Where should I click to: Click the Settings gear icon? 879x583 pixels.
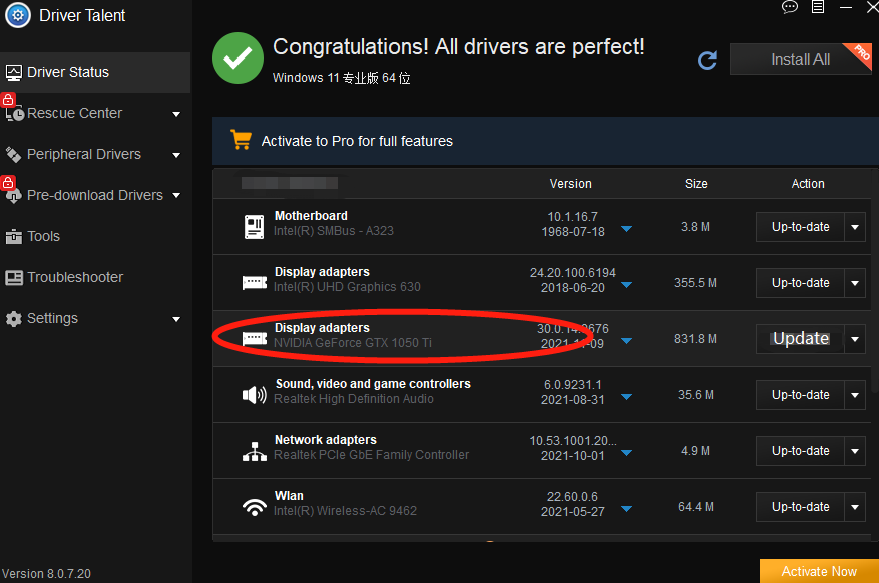point(13,318)
